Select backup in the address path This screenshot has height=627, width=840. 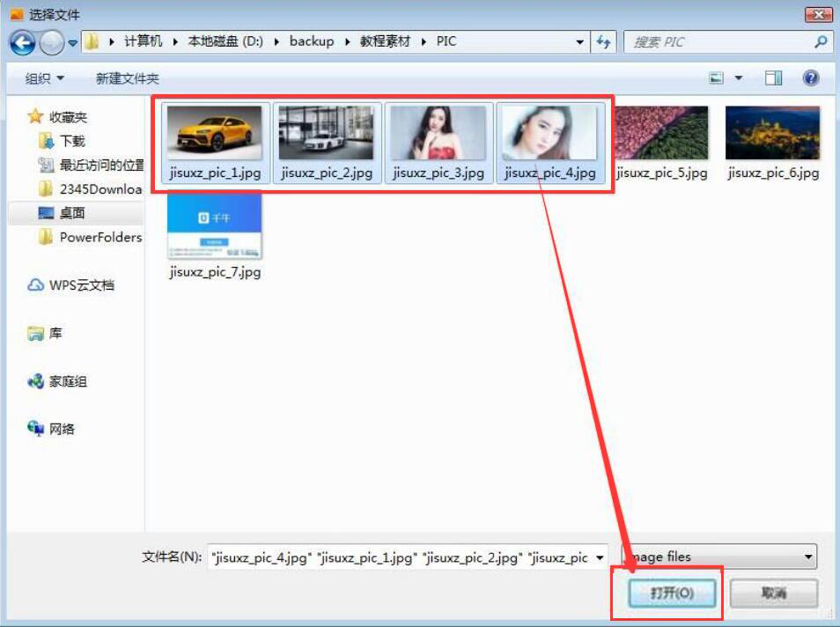(311, 41)
